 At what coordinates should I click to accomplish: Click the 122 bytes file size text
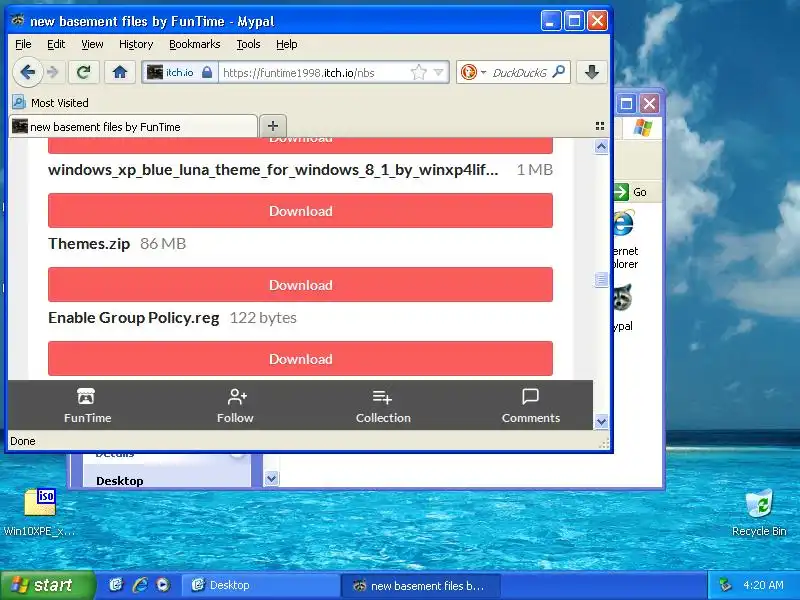click(x=263, y=317)
